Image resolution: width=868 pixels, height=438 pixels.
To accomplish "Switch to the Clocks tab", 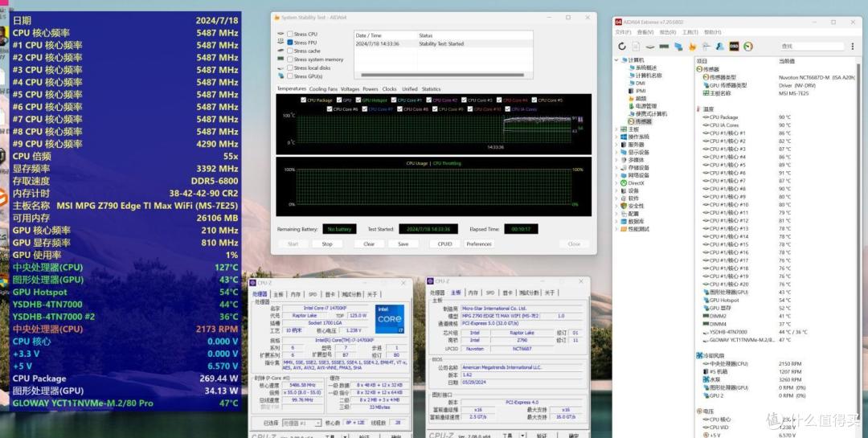I will click(389, 89).
